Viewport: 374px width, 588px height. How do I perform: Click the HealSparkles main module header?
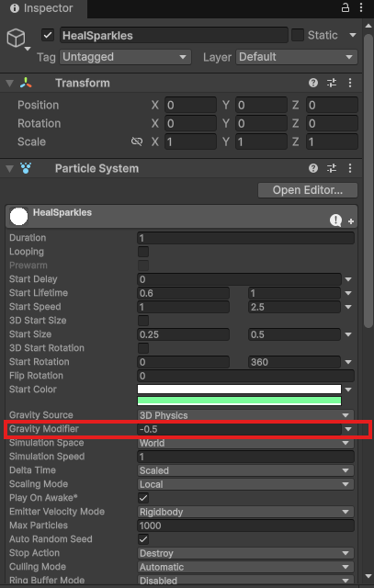(x=182, y=217)
